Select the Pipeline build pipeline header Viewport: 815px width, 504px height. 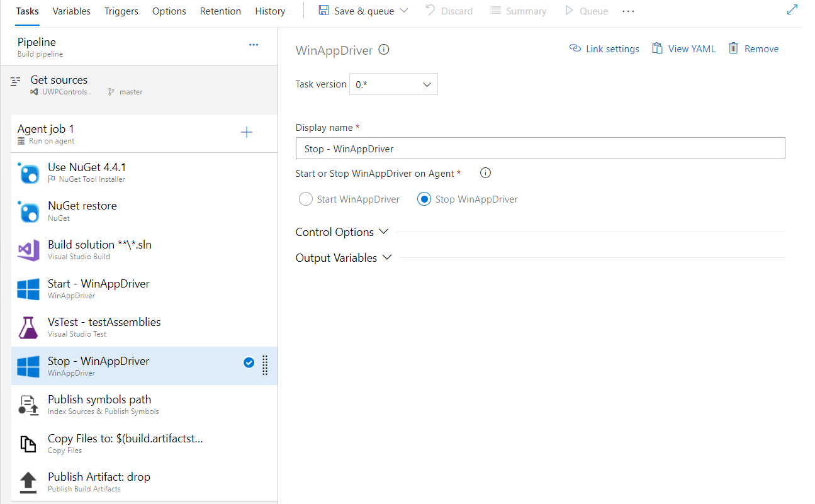tap(139, 47)
